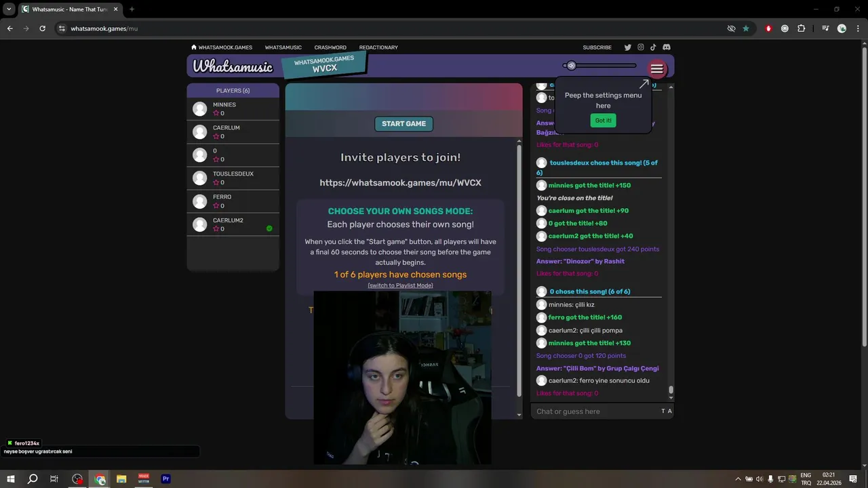Open the red hamburger settings menu
Image resolution: width=868 pixels, height=488 pixels.
pos(656,68)
